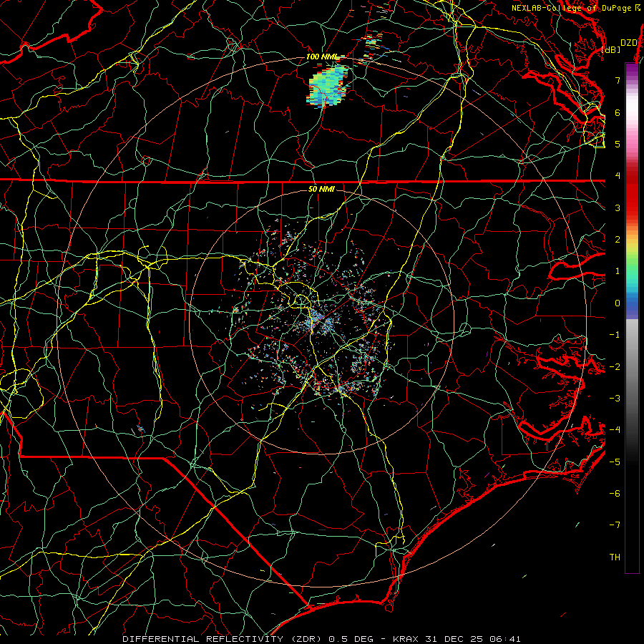Click the -7 tick label on the scale
This screenshot has width=644, height=644.
[x=615, y=525]
